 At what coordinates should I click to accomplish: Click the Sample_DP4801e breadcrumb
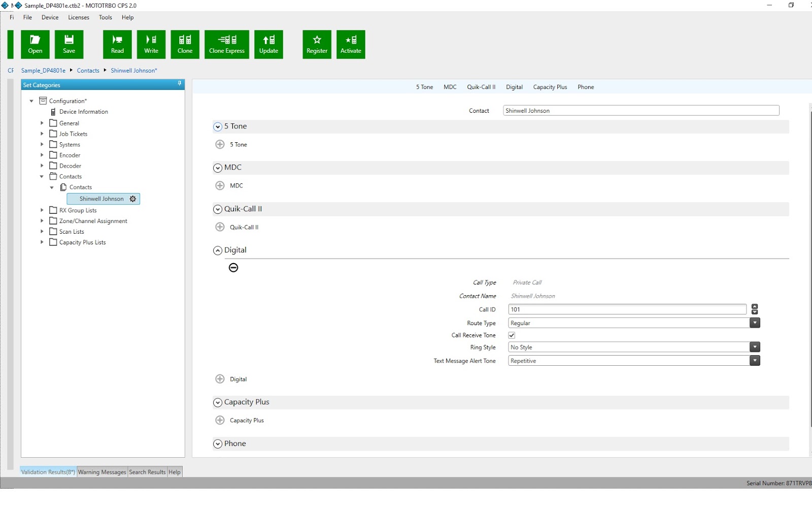[43, 71]
